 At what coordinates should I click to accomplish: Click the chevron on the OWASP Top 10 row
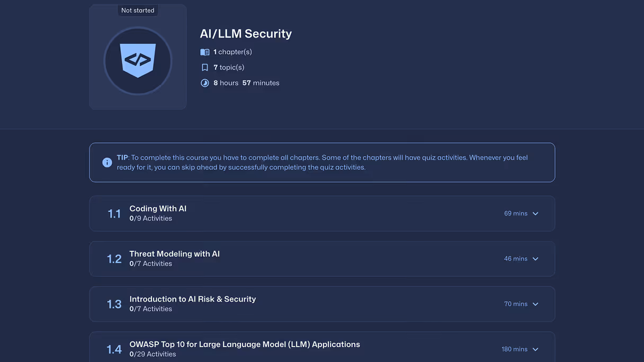535,349
